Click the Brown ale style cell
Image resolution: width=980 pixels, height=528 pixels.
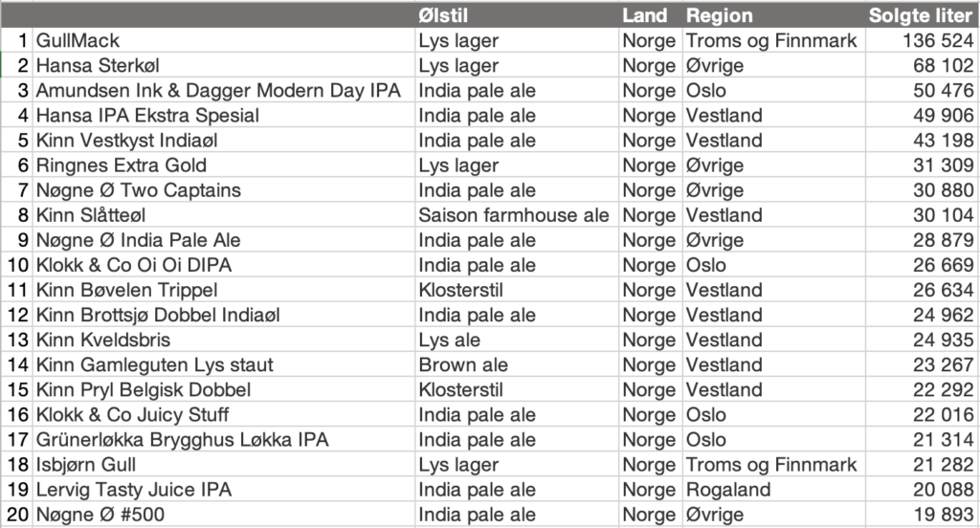coord(463,364)
